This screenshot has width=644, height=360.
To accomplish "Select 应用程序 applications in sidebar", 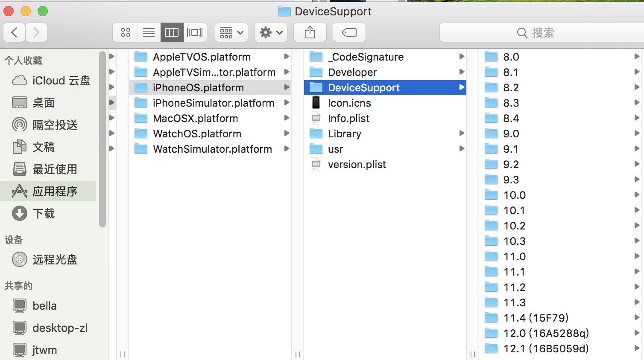I will (x=48, y=191).
